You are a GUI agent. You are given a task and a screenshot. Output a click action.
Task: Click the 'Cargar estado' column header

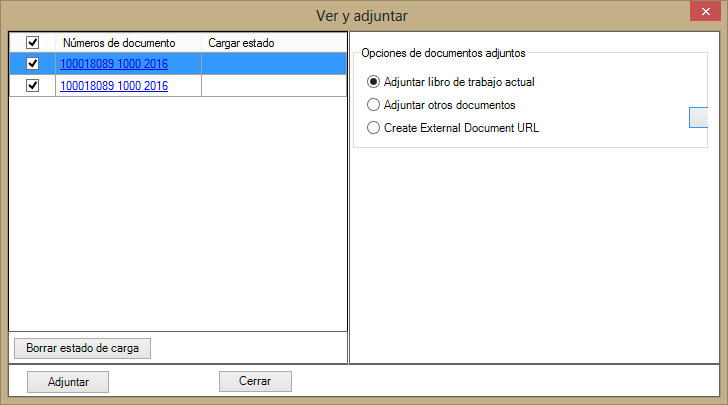(x=274, y=43)
